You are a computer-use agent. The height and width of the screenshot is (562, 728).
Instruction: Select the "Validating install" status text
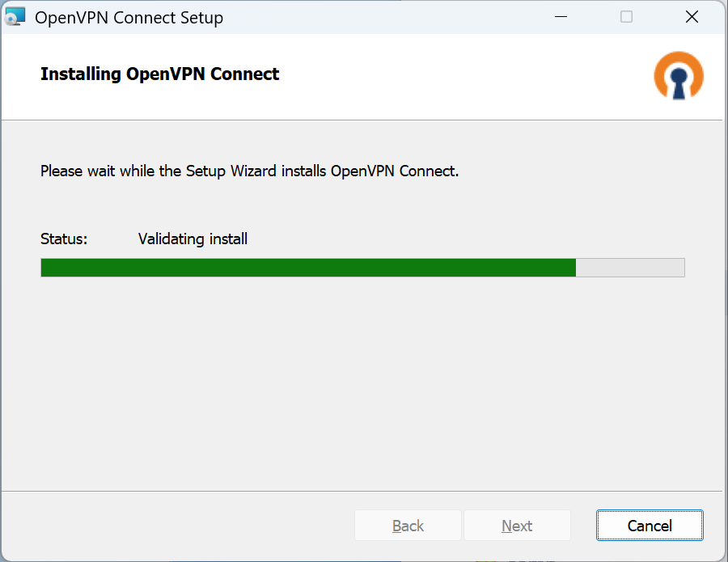(x=193, y=239)
